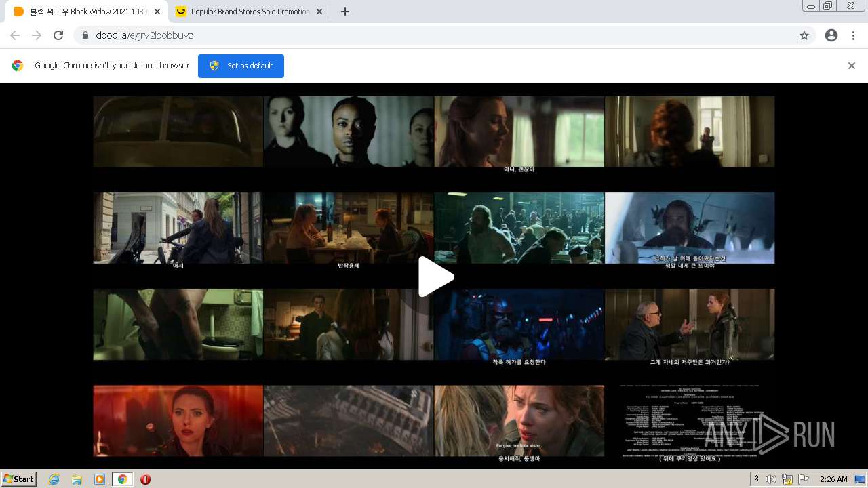This screenshot has height=488, width=868.
Task: Open Windows Media Player from taskbar
Action: tap(100, 479)
